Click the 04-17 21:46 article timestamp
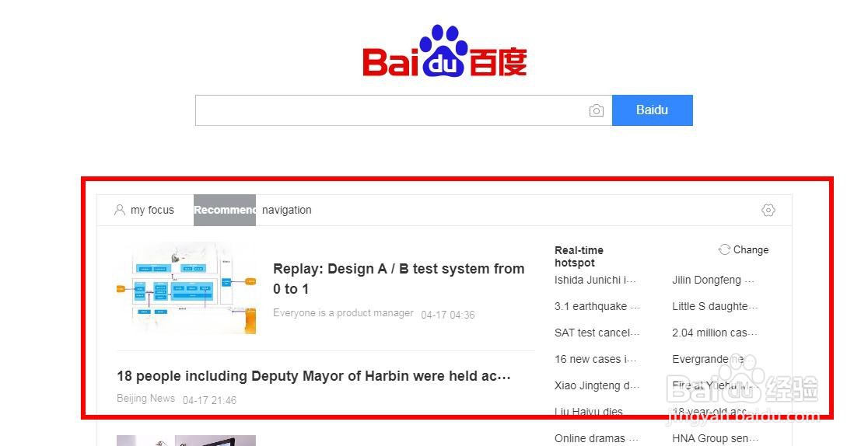The width and height of the screenshot is (868, 446). click(x=209, y=400)
